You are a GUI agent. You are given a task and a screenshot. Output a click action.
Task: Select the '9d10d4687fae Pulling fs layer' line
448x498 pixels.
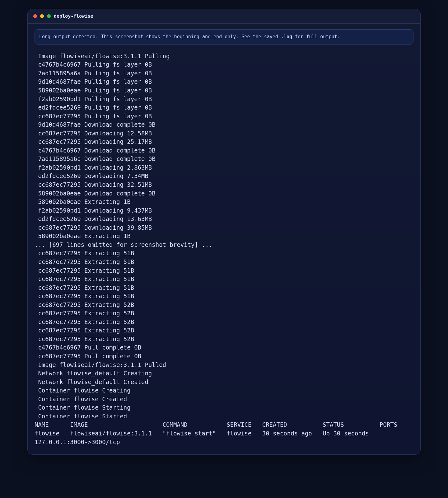click(95, 82)
